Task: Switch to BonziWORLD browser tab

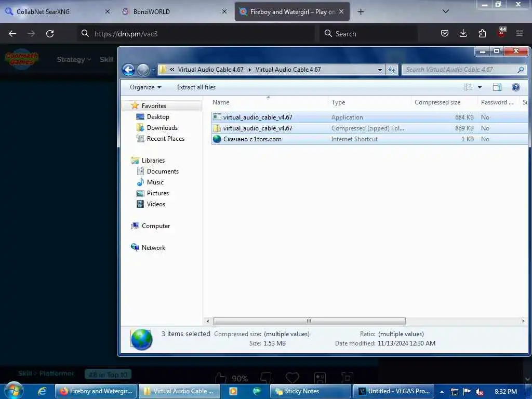Action: coord(175,11)
